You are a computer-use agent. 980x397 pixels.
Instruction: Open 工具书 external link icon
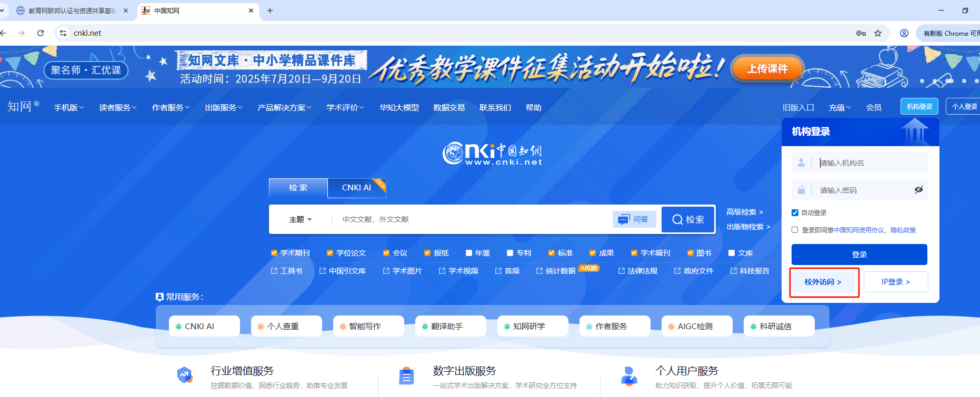click(x=274, y=271)
